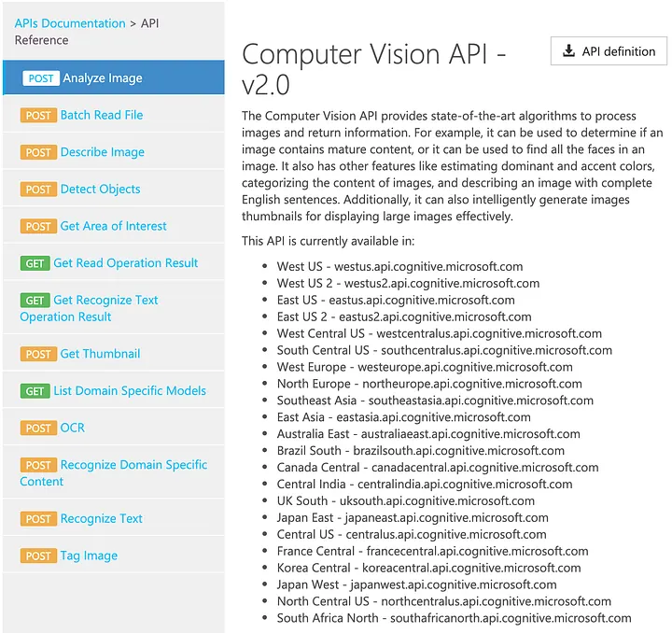The height and width of the screenshot is (633, 672).
Task: Click the POST badge beside Analyze Image
Action: pyautogui.click(x=41, y=78)
